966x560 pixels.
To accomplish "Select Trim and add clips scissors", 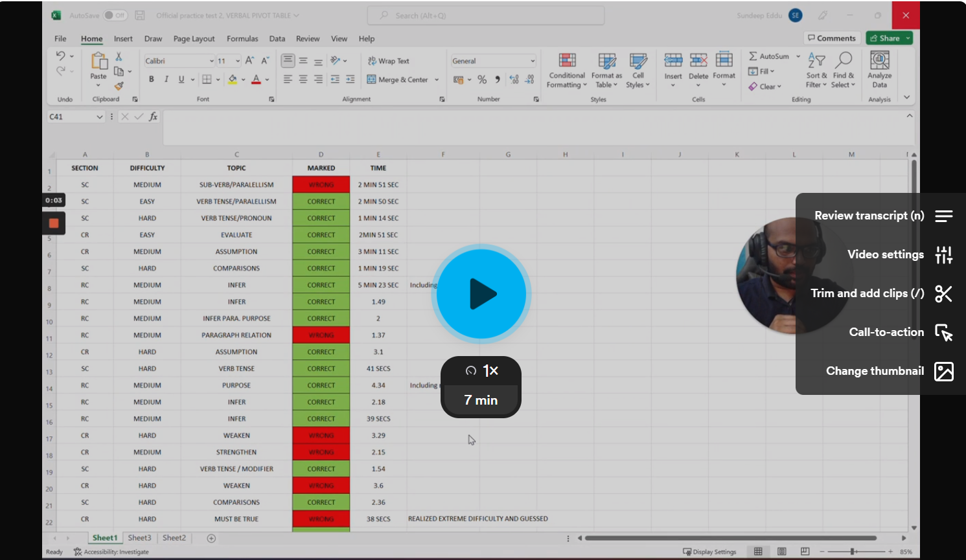I will 943,294.
